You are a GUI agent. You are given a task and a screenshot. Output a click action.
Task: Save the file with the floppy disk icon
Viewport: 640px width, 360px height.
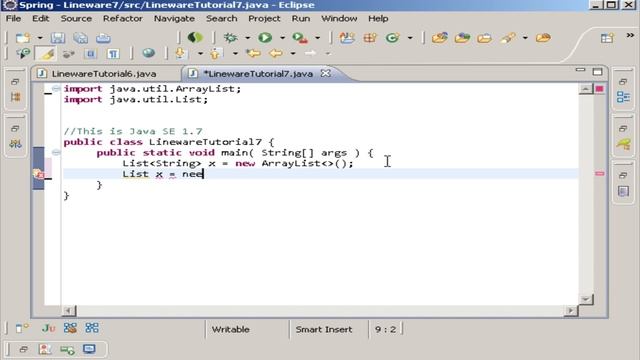click(x=58, y=38)
